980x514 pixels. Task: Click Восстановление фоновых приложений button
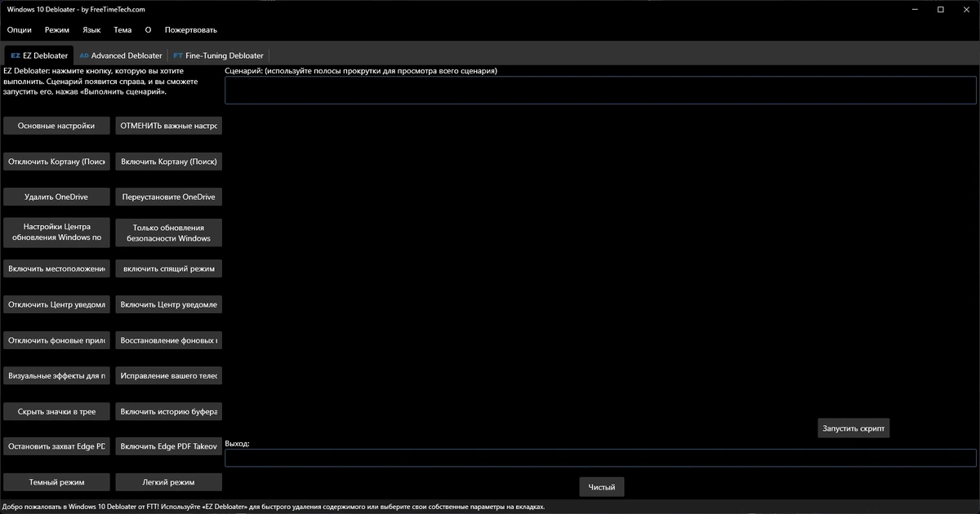coord(169,339)
